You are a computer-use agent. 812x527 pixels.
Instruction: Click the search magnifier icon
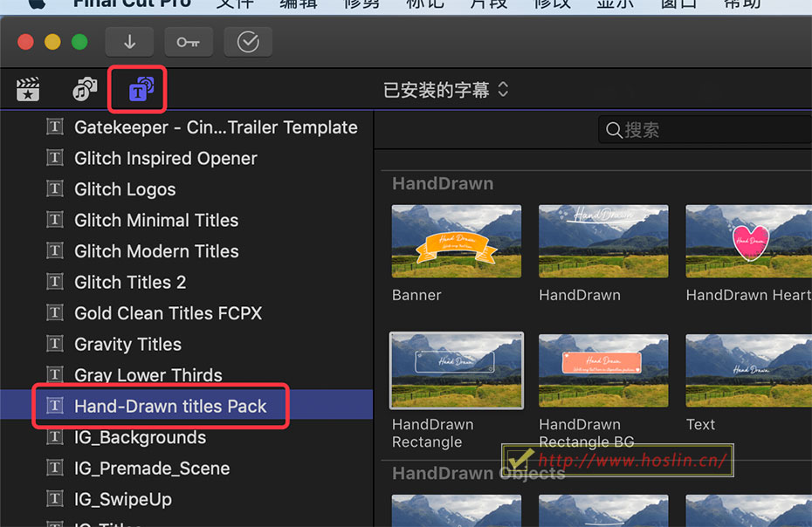click(614, 130)
